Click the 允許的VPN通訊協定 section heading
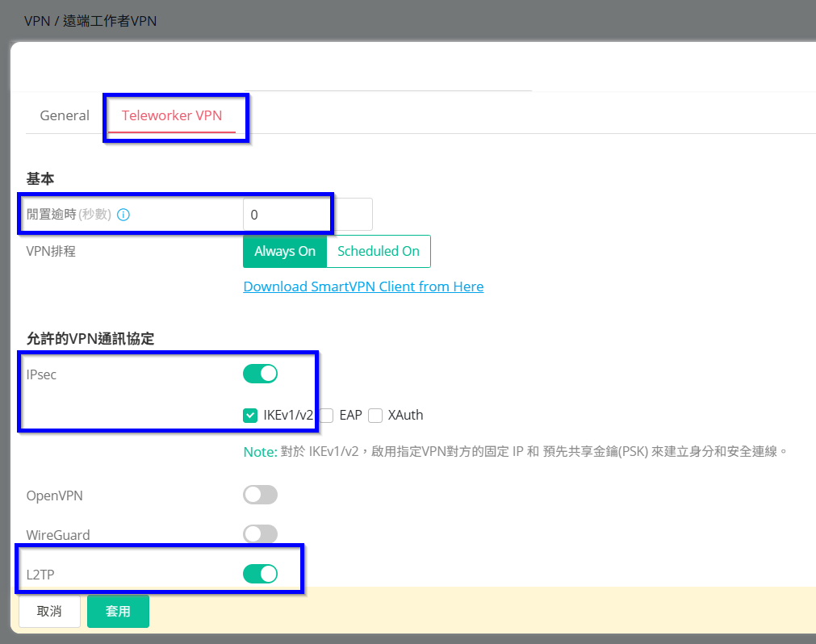816x644 pixels. click(x=90, y=339)
